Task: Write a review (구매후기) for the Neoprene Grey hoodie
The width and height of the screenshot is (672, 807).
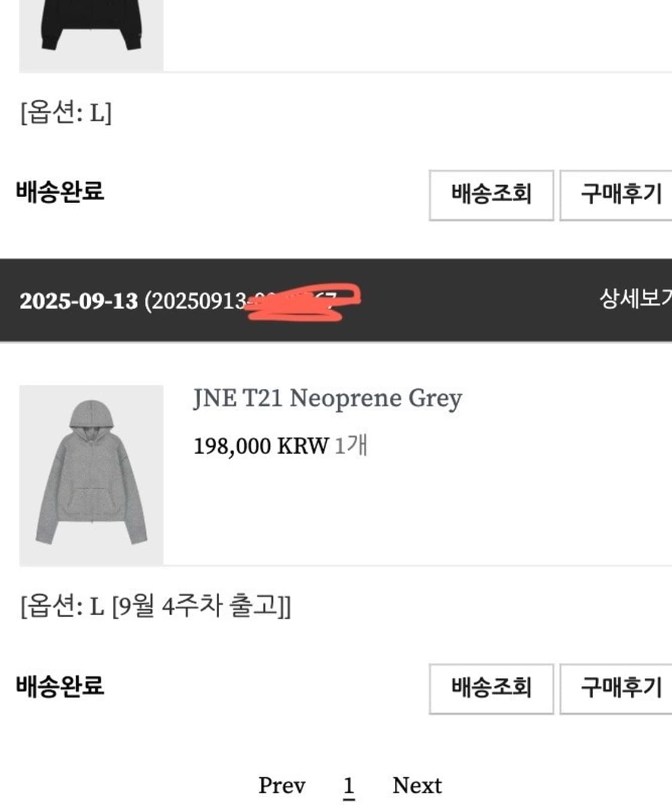Action: pyautogui.click(x=618, y=688)
